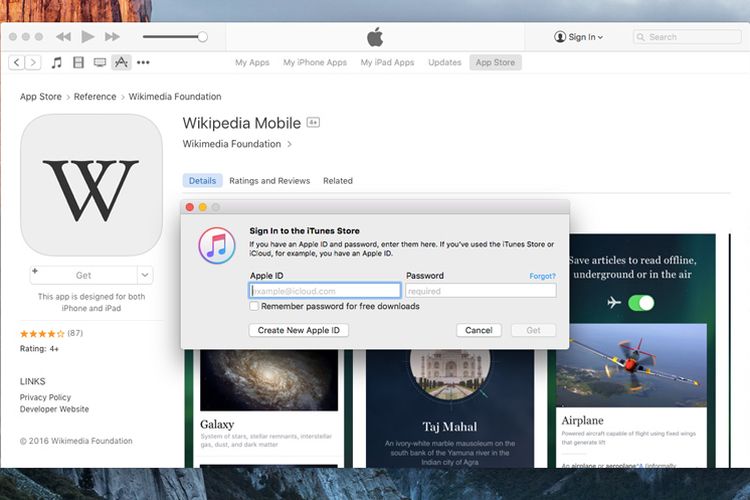Check Remember password for free downloads

[x=254, y=306]
